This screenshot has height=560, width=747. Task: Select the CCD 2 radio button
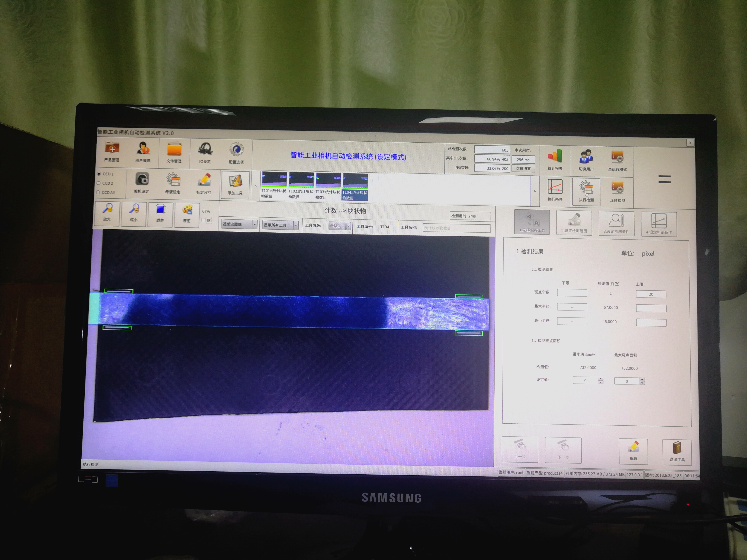[99, 183]
